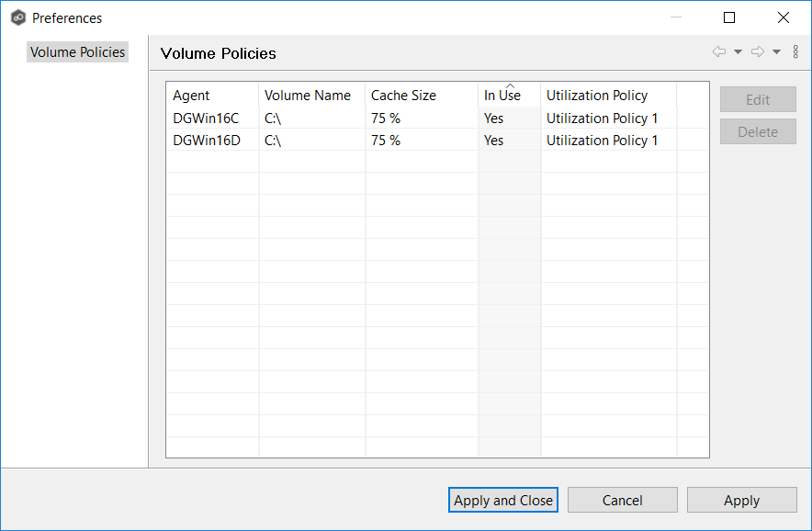
Task: Select Volume Policies in the left pane
Action: [x=77, y=52]
